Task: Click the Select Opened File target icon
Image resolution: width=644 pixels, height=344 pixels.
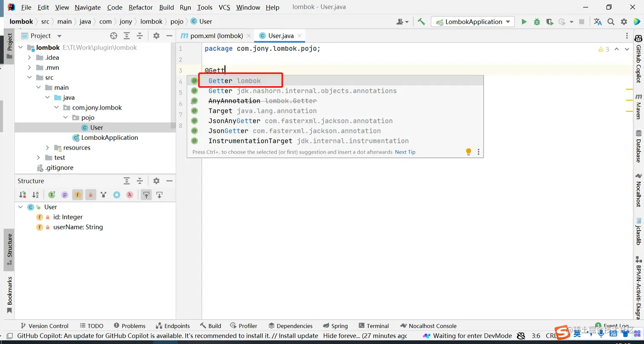Action: point(114,36)
